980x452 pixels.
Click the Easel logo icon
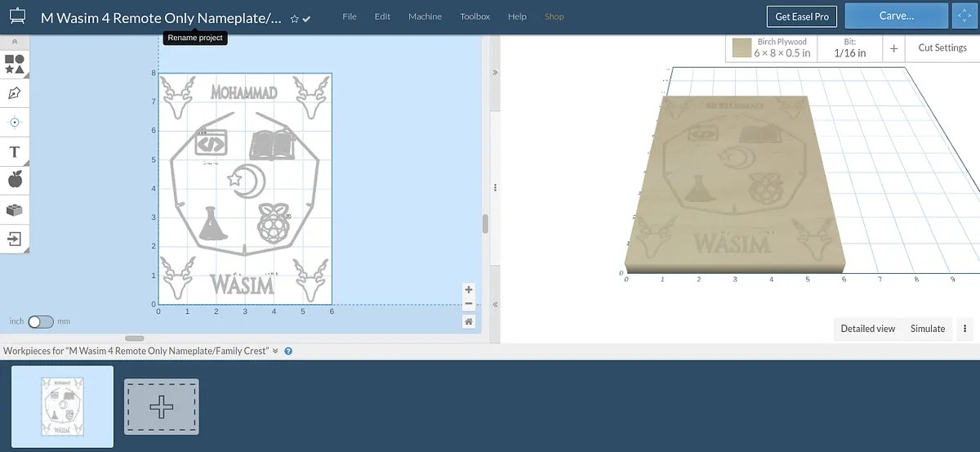tap(17, 16)
